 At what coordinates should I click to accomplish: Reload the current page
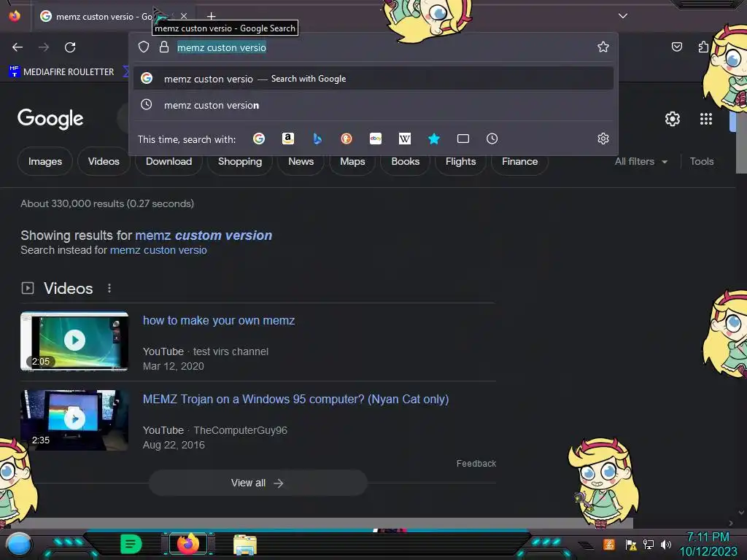click(70, 47)
